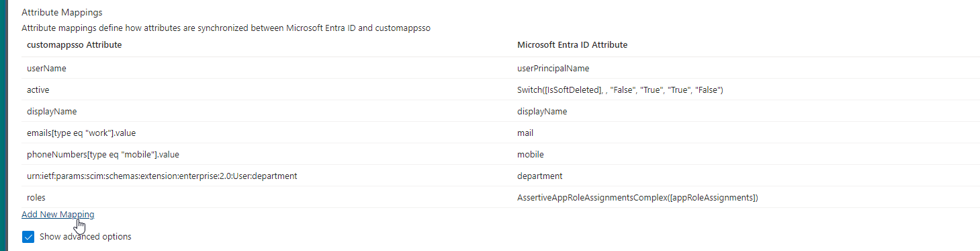
Task: Select the AssertiveAppRoleAssignmentsComplex expression cell
Action: pos(637,198)
